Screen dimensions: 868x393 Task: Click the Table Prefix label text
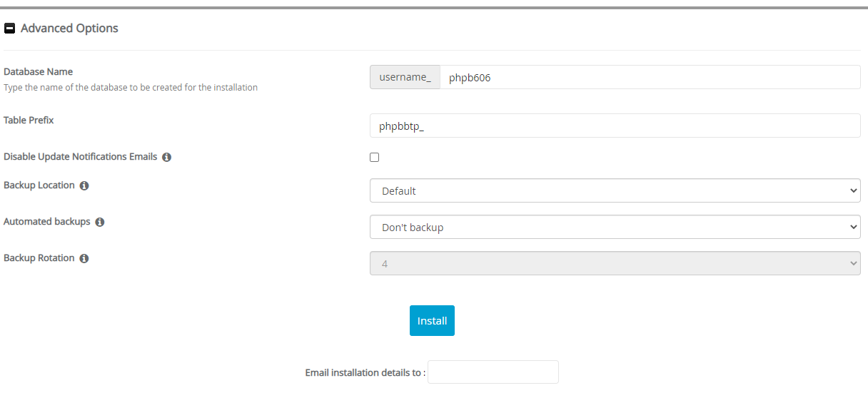point(29,121)
